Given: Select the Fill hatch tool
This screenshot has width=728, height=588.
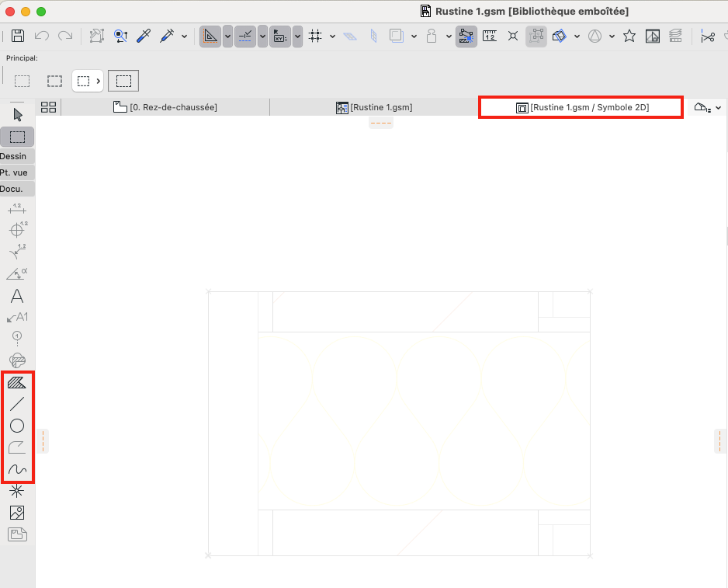Looking at the screenshot, I should point(17,382).
